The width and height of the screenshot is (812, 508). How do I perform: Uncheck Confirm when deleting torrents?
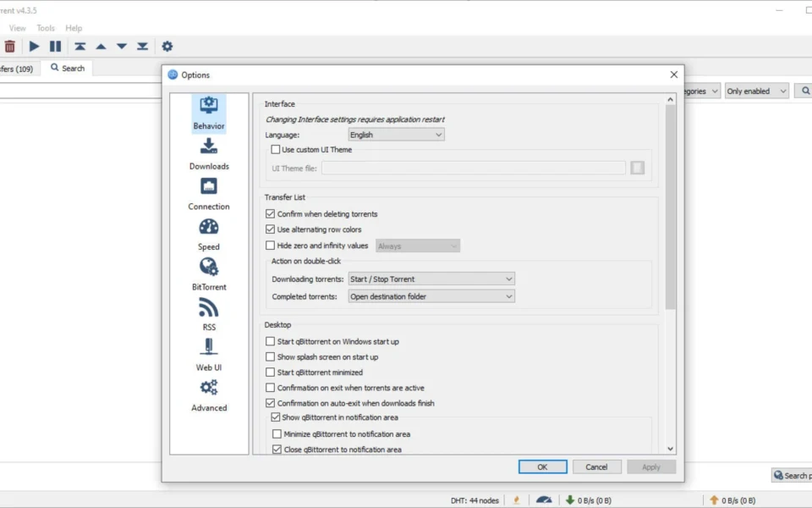coord(270,213)
